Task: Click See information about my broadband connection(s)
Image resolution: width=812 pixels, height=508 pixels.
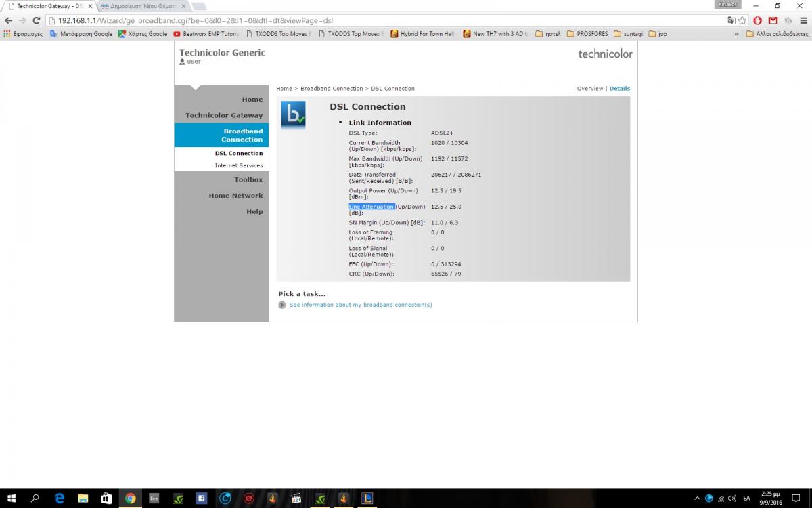Action: [x=361, y=305]
